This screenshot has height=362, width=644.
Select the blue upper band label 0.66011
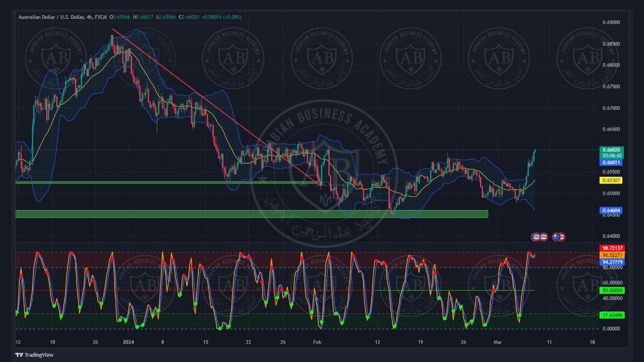(x=612, y=162)
